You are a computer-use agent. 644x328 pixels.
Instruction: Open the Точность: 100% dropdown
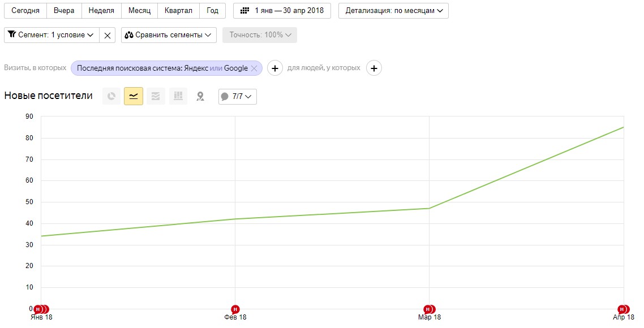pos(260,35)
